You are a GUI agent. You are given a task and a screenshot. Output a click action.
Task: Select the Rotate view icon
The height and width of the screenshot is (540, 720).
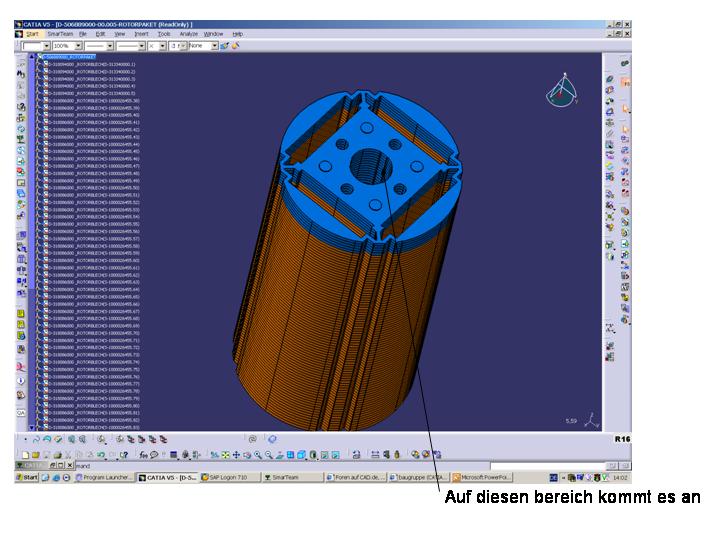pos(247,455)
